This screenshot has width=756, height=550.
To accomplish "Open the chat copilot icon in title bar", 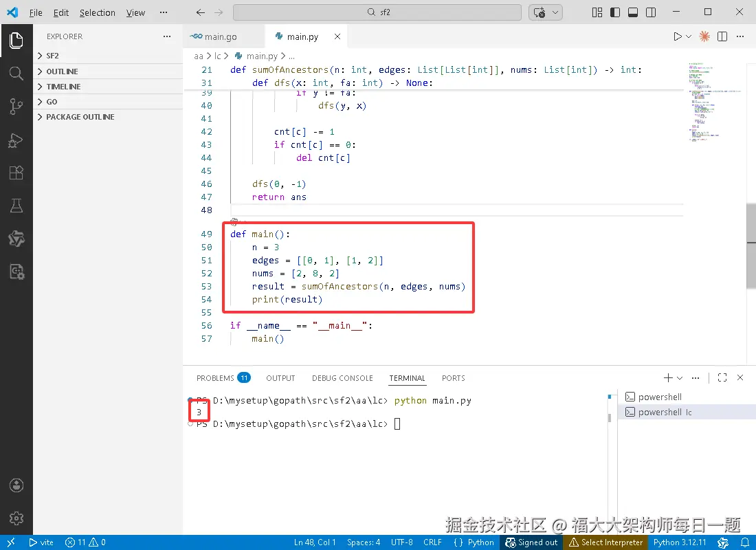I will point(540,12).
